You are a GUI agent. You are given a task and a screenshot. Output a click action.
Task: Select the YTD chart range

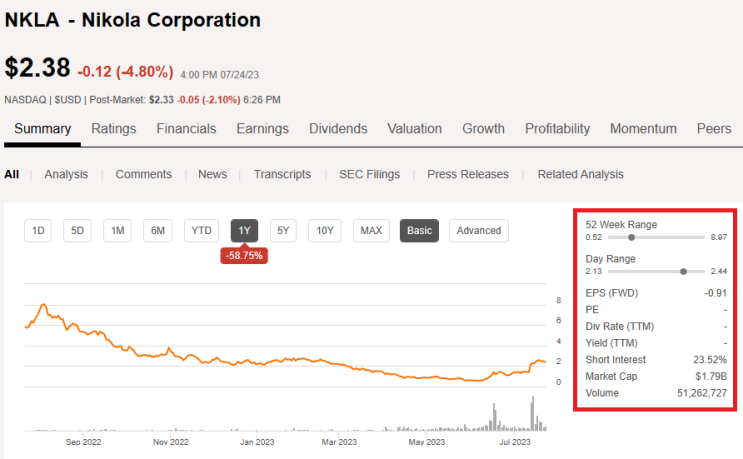coord(201,231)
